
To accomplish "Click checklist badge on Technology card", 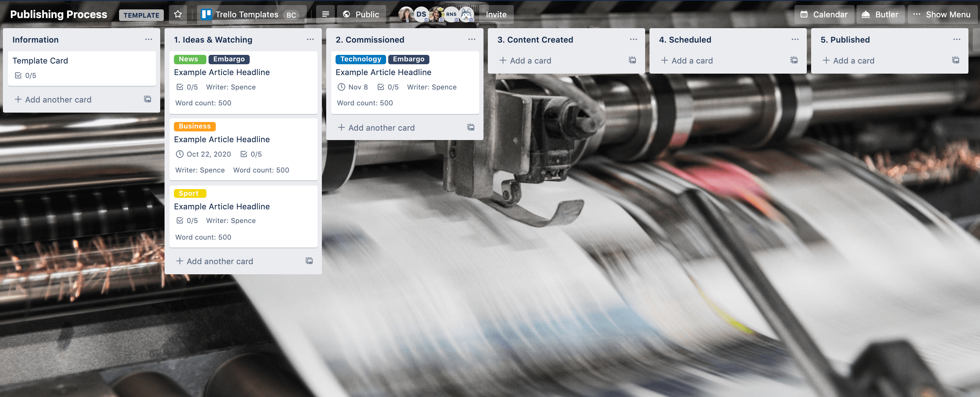I will (x=388, y=87).
